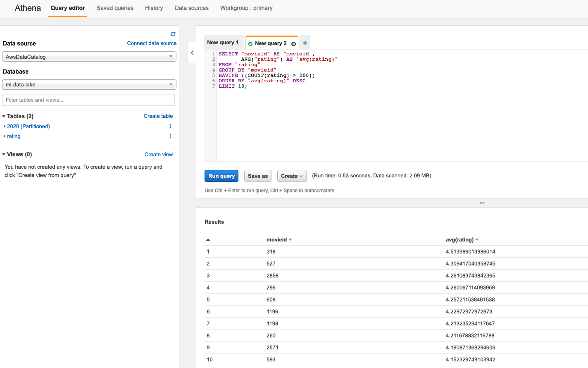Switch to the Saved queries tab
The width and height of the screenshot is (588, 368).
click(x=115, y=8)
